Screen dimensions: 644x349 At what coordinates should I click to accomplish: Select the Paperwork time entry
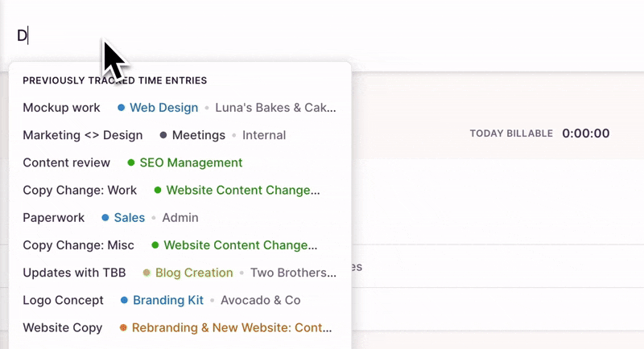pos(54,218)
